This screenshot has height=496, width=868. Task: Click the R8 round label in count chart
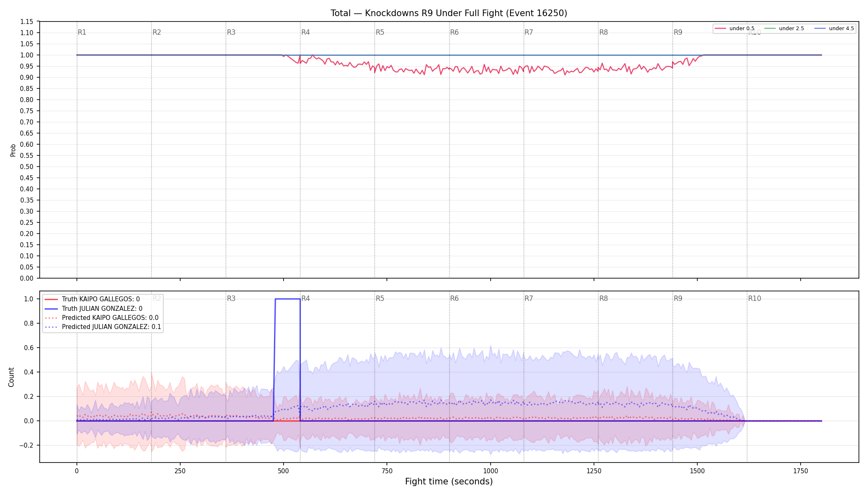603,298
